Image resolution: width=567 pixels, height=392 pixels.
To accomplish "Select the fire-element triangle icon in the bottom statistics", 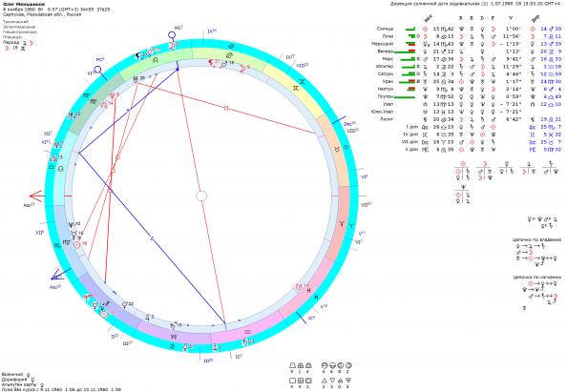I will 325,381.
